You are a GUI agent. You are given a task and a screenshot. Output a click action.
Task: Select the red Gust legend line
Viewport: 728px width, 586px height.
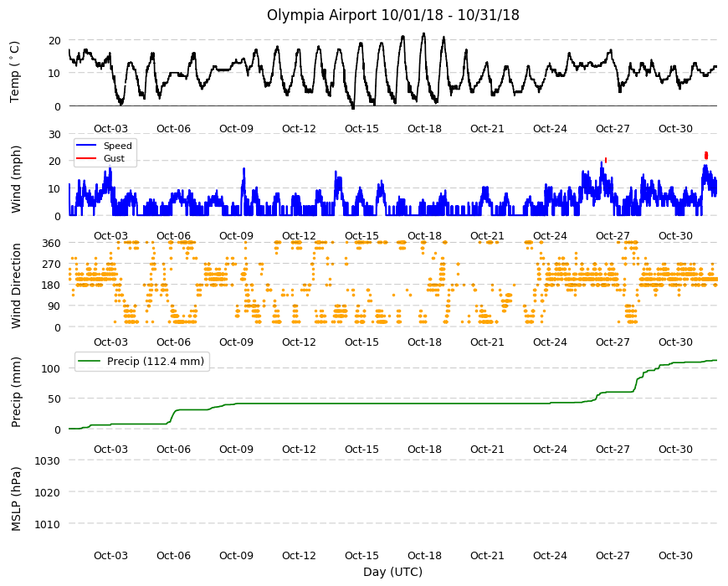(86, 158)
